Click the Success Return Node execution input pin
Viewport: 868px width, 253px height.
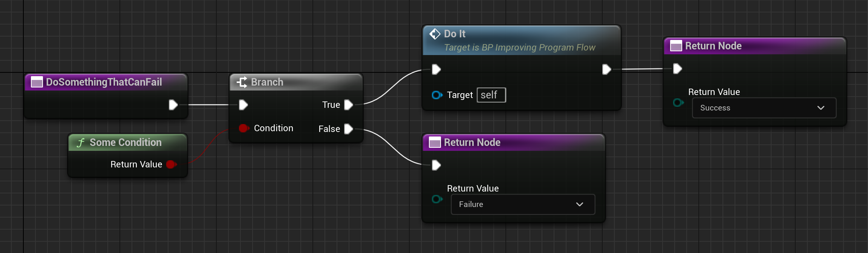click(677, 69)
